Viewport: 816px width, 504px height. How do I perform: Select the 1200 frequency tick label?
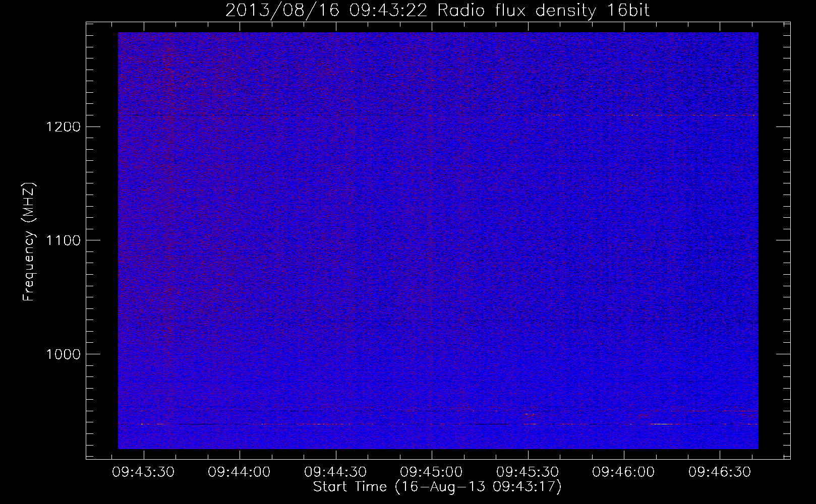coord(63,127)
